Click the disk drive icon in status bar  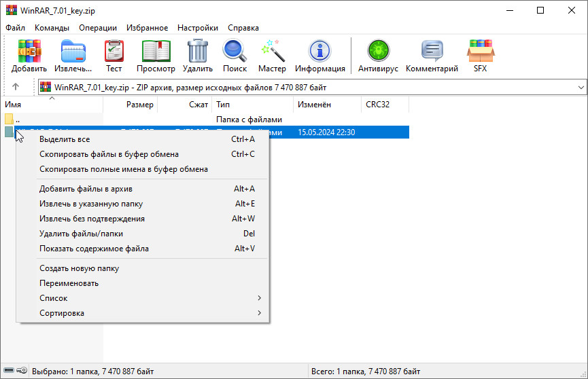pos(9,371)
